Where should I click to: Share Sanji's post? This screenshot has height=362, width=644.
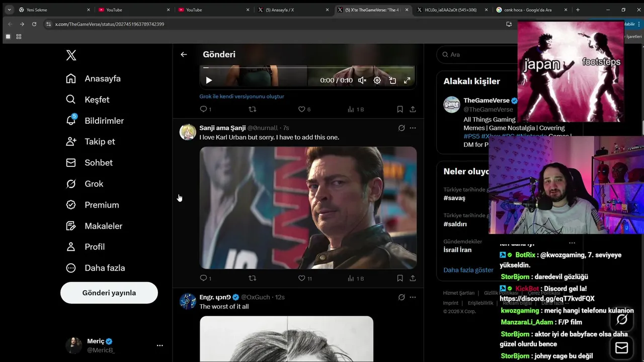pyautogui.click(x=413, y=278)
